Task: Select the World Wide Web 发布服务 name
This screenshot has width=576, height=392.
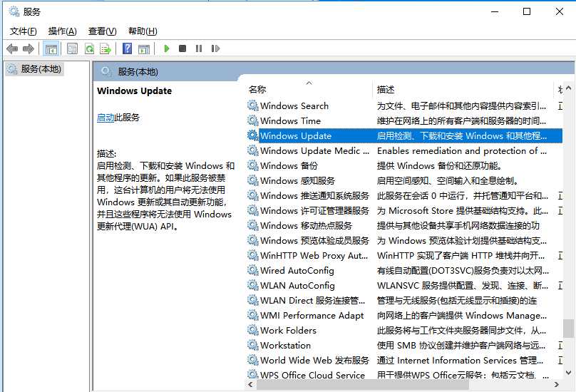Action: point(314,361)
